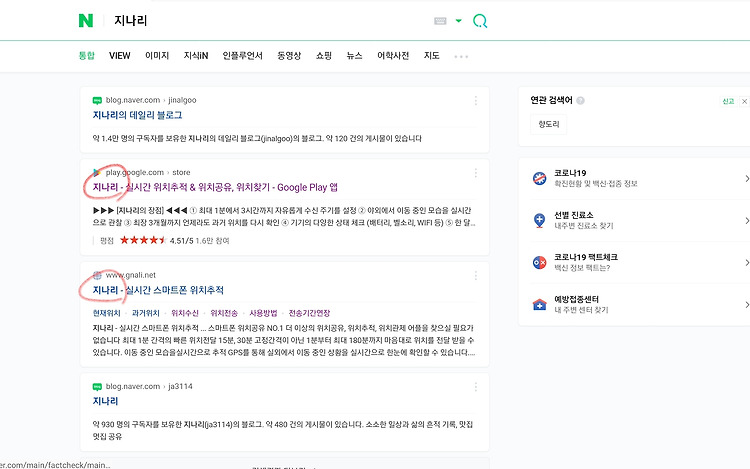
Task: Switch to the 이미지 tab
Action: 157,55
